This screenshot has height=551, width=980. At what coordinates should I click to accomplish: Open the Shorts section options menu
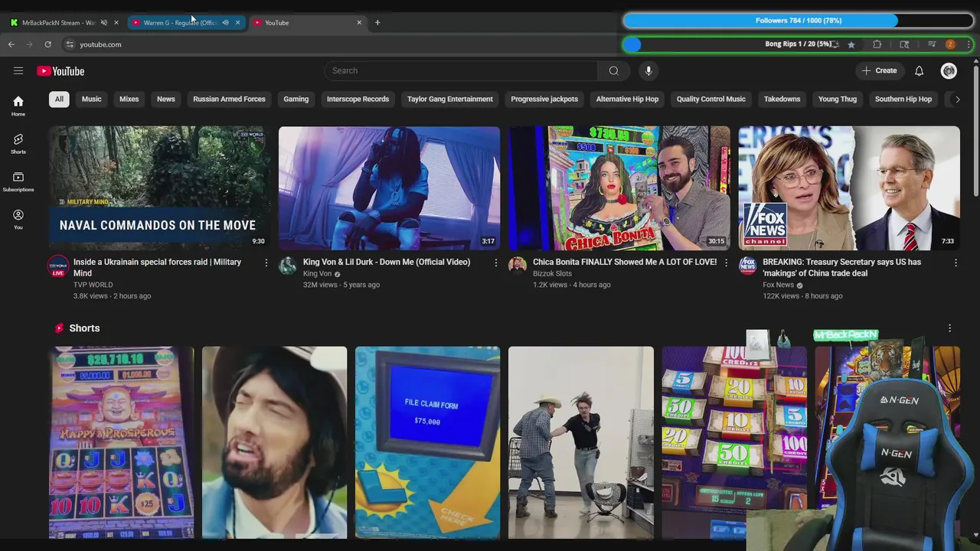point(949,328)
